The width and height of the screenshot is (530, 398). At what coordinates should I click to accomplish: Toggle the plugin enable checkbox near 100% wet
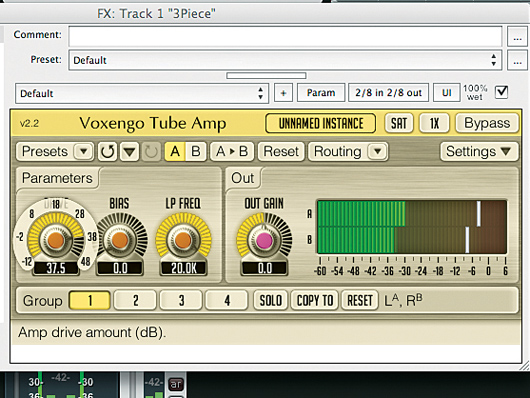coord(501,92)
